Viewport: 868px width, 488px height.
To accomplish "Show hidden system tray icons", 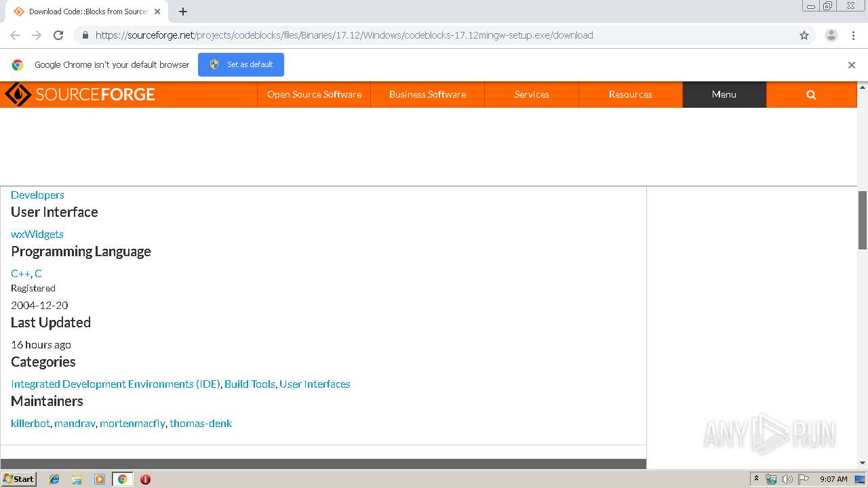I will [x=756, y=479].
